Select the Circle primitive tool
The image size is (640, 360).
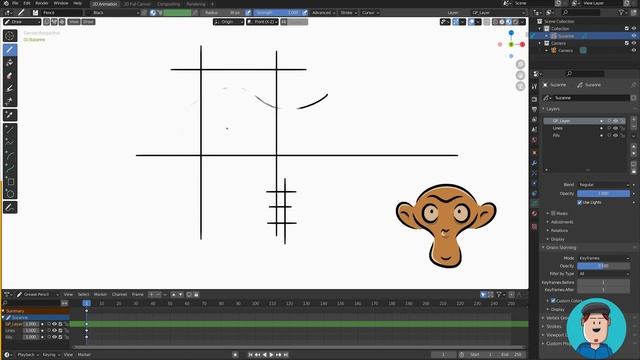coord(10,193)
